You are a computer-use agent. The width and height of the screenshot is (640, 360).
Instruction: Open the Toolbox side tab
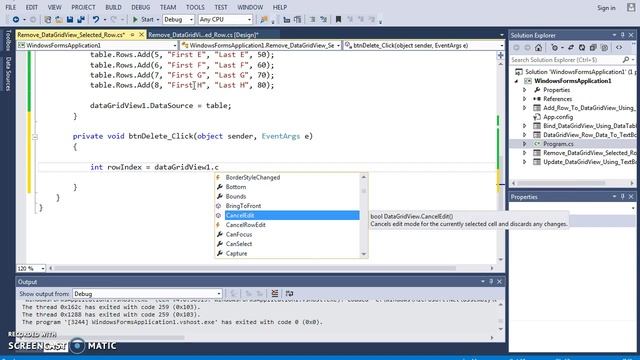(8, 40)
